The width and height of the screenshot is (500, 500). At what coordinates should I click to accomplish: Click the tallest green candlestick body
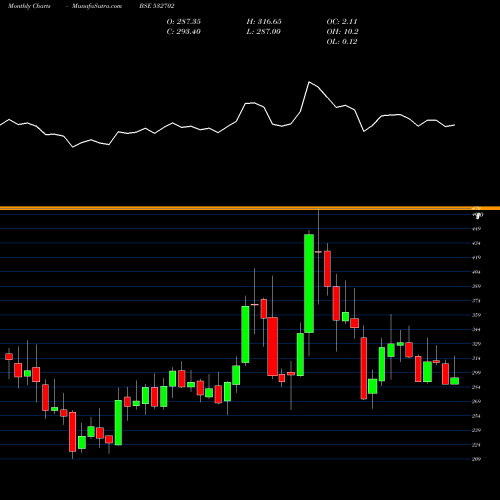coord(309,283)
